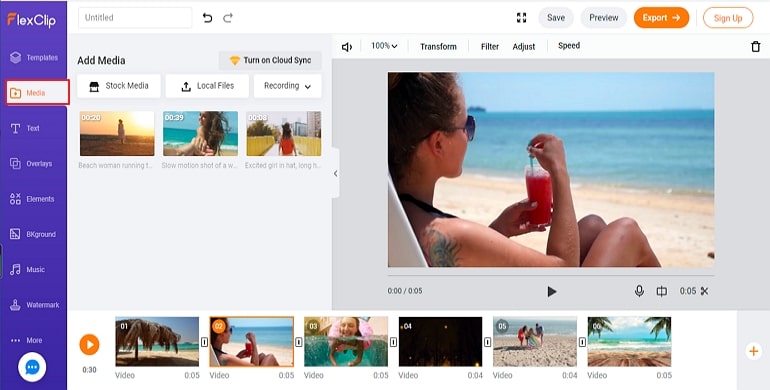
Task: Open the zoom 100% dropdown
Action: tap(384, 46)
